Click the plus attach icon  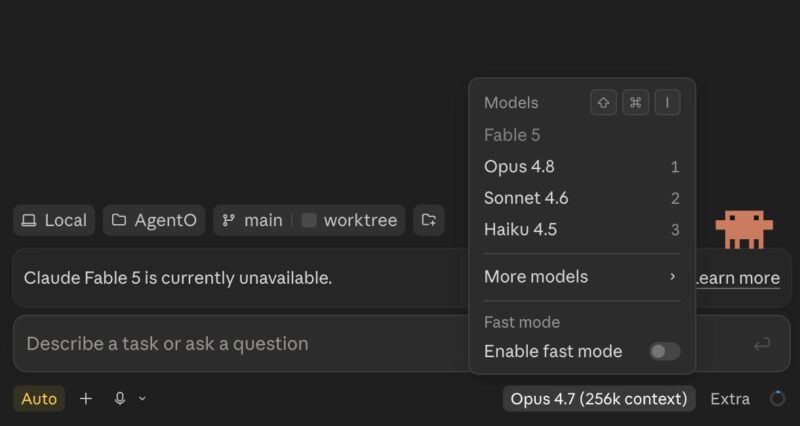click(86, 398)
